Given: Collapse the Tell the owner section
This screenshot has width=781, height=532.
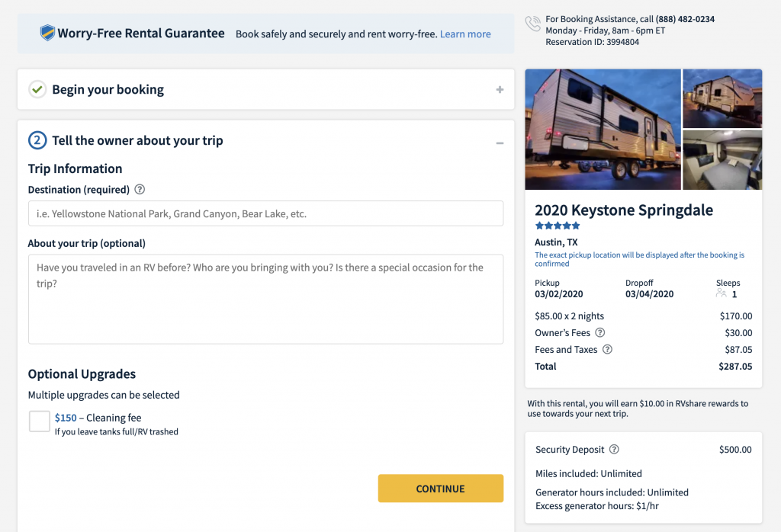Looking at the screenshot, I should coord(500,143).
